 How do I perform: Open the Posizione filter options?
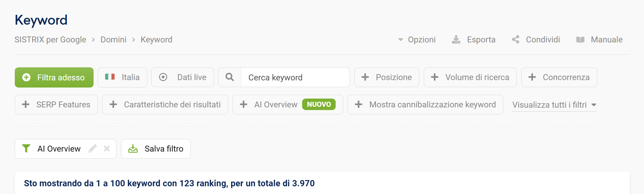point(386,77)
